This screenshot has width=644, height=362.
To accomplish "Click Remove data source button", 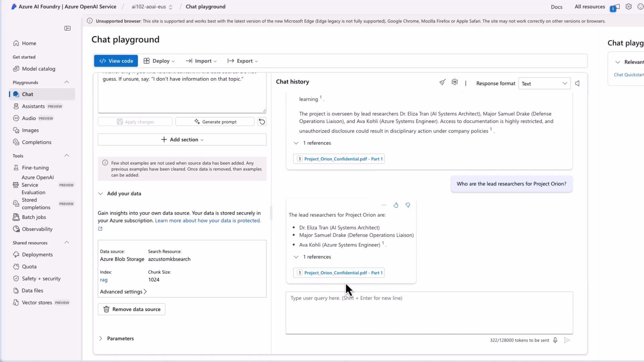I will pos(131,309).
